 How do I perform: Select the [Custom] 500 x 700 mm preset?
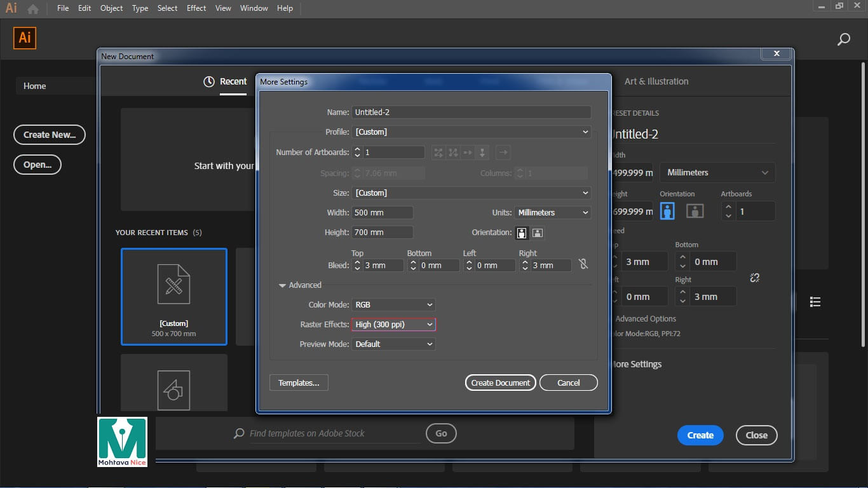(174, 296)
